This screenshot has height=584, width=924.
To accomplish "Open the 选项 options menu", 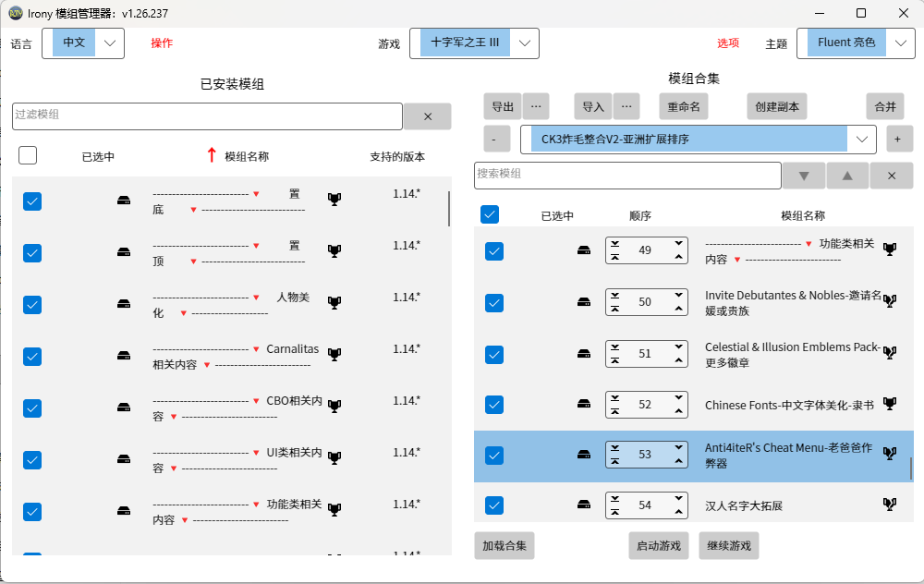I will point(728,43).
